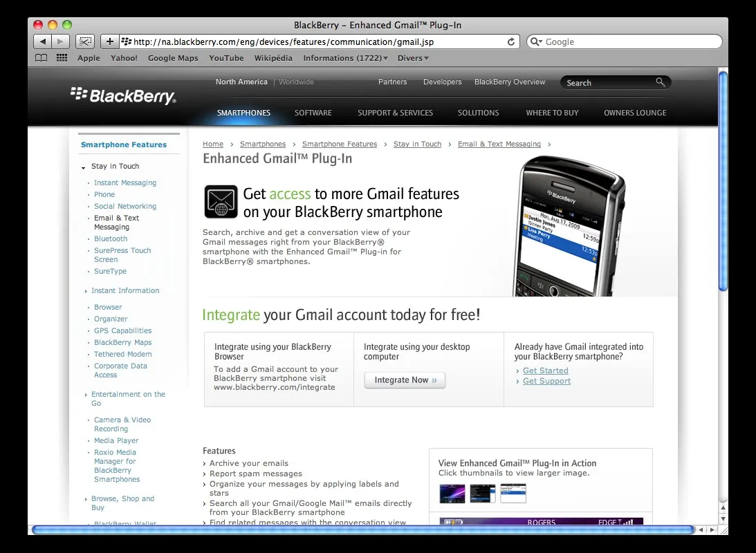Open Media Player sidebar link

[116, 441]
